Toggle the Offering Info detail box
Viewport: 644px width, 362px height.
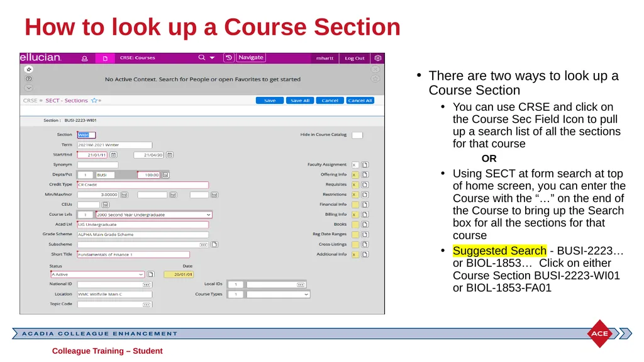click(x=355, y=175)
